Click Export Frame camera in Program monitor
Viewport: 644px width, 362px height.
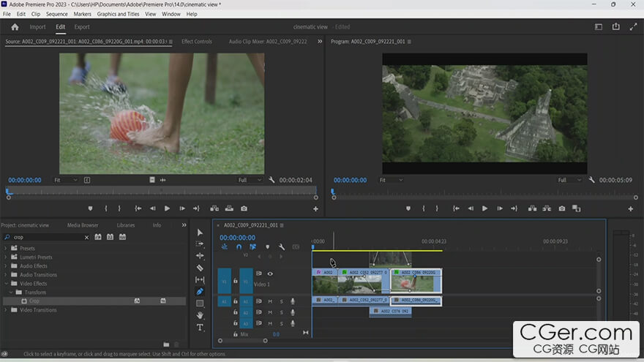[x=562, y=208]
